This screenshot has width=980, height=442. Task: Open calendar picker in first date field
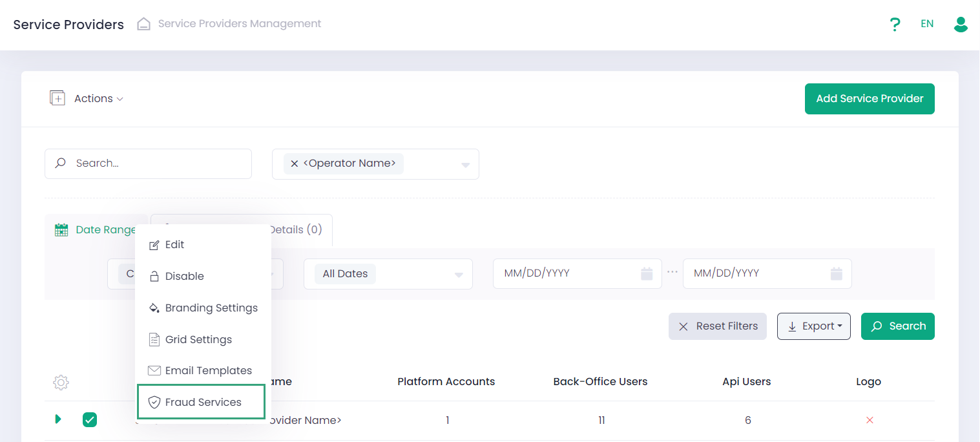[x=647, y=273]
